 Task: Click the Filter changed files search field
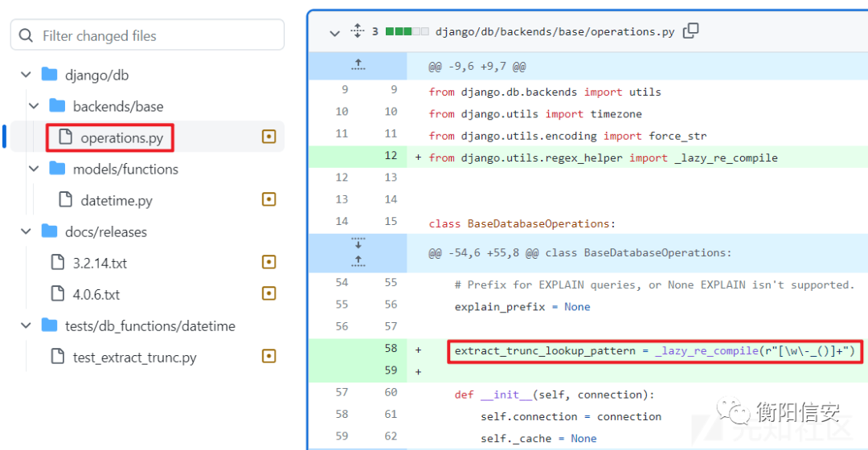[147, 35]
